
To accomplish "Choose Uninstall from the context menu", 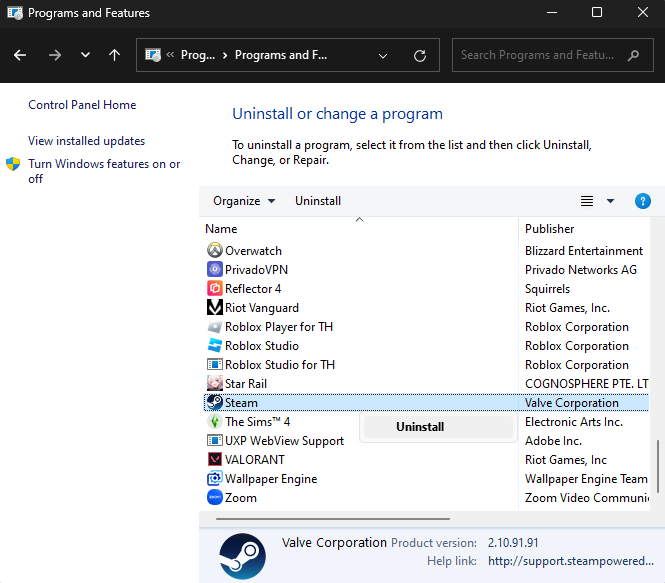I will coord(420,427).
